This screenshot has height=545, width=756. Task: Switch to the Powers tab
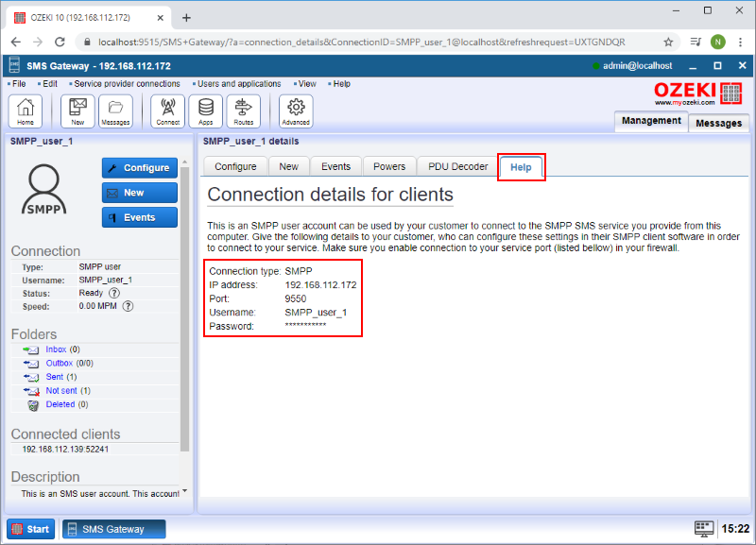pos(389,167)
